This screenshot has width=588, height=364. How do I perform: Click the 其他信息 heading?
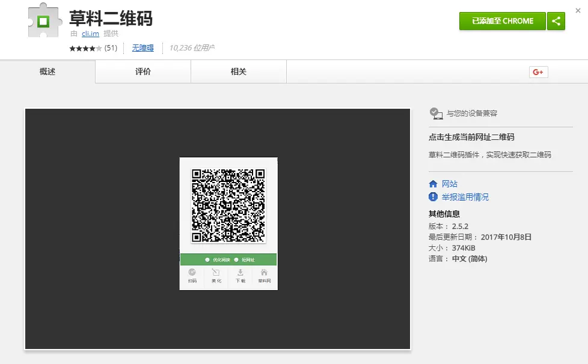click(x=444, y=214)
